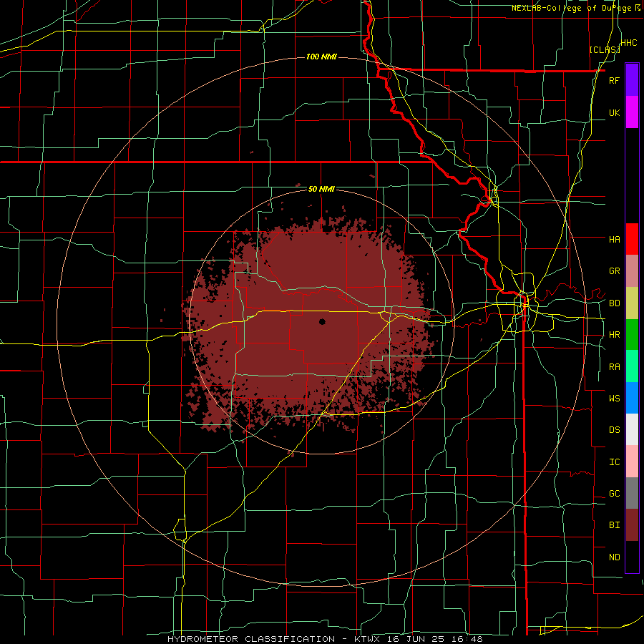Click the 'BD' legend label
644x644 pixels.
614,303
